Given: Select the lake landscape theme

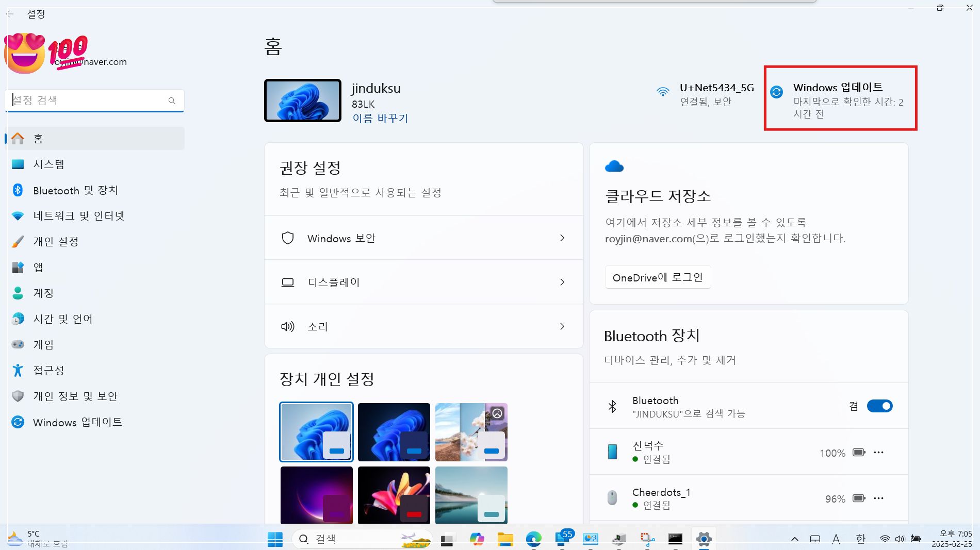Looking at the screenshot, I should pos(471,495).
